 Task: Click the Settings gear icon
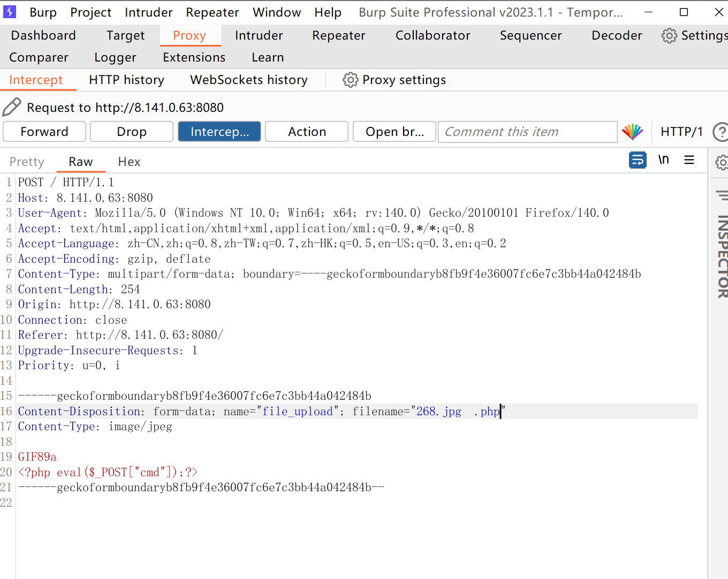(x=669, y=35)
